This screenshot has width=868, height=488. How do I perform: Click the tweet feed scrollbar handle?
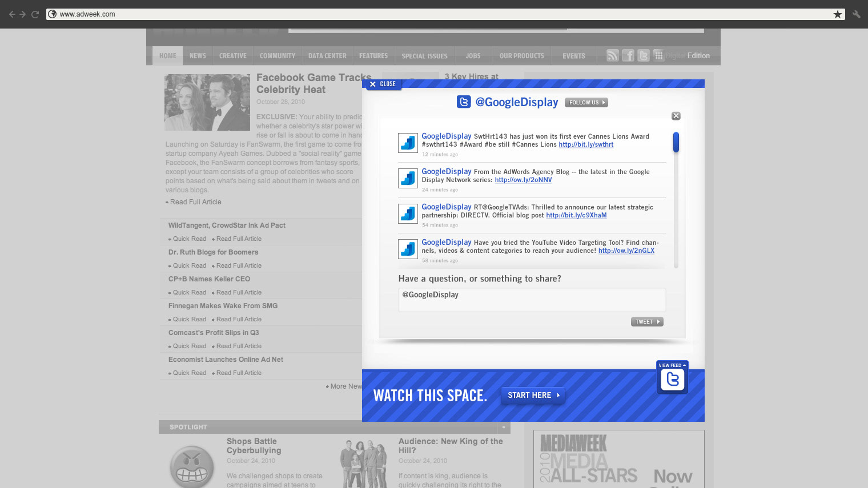point(676,142)
